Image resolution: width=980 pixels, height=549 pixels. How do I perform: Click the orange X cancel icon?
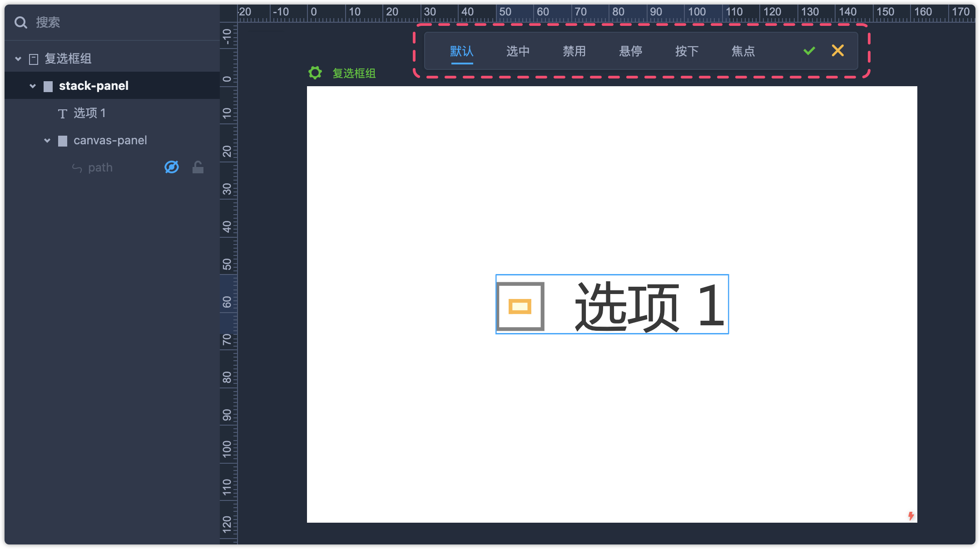coord(837,50)
